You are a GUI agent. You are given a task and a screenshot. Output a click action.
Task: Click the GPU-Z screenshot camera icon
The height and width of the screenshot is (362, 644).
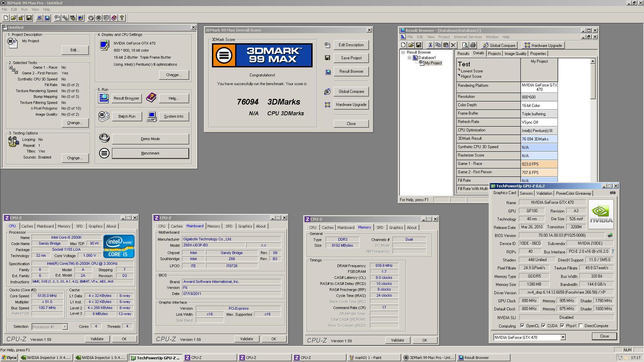[612, 193]
